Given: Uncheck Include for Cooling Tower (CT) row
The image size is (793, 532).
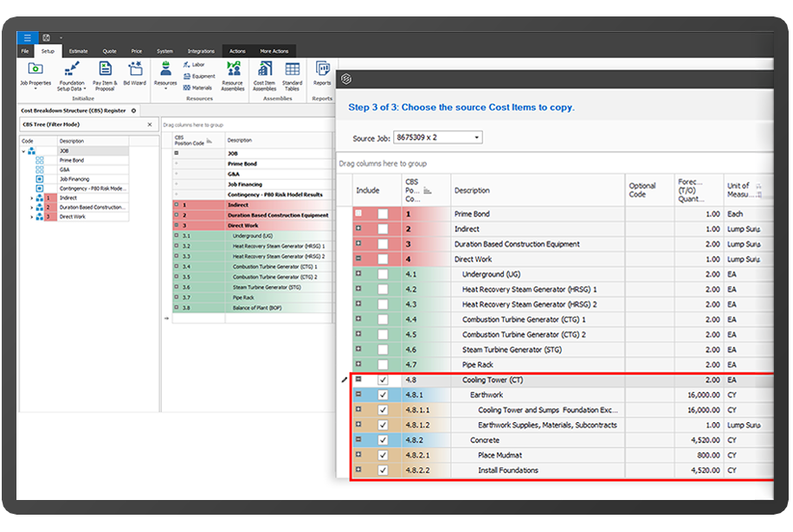Looking at the screenshot, I should coord(383,380).
